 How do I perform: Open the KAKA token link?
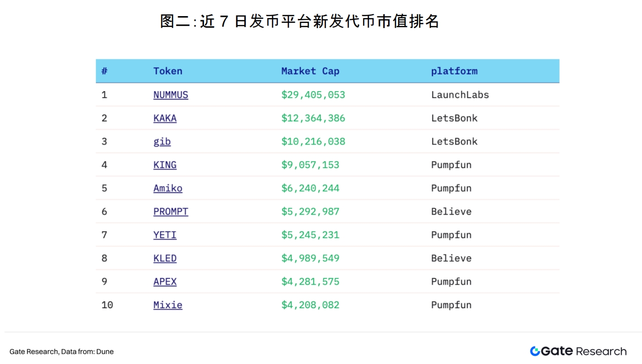tap(165, 118)
